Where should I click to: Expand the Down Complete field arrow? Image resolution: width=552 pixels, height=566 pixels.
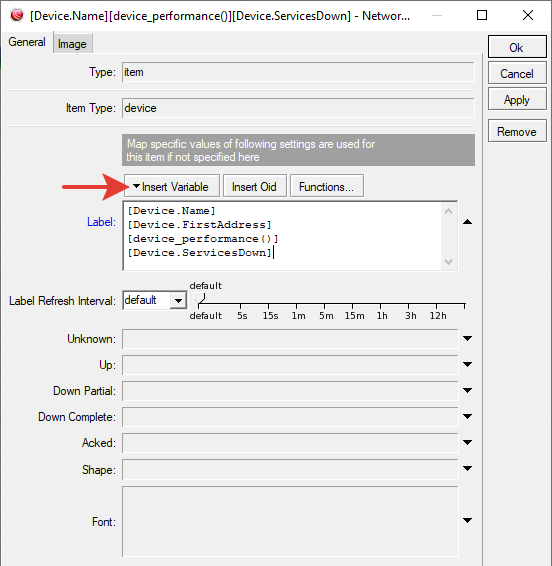[x=468, y=416]
